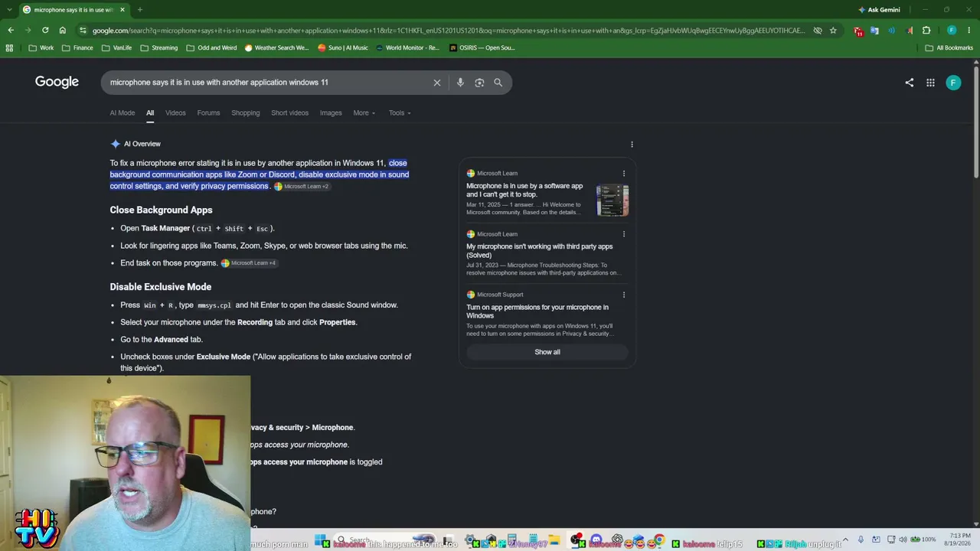
Task: Open the taskbar battery 100% indicator
Action: click(x=923, y=540)
